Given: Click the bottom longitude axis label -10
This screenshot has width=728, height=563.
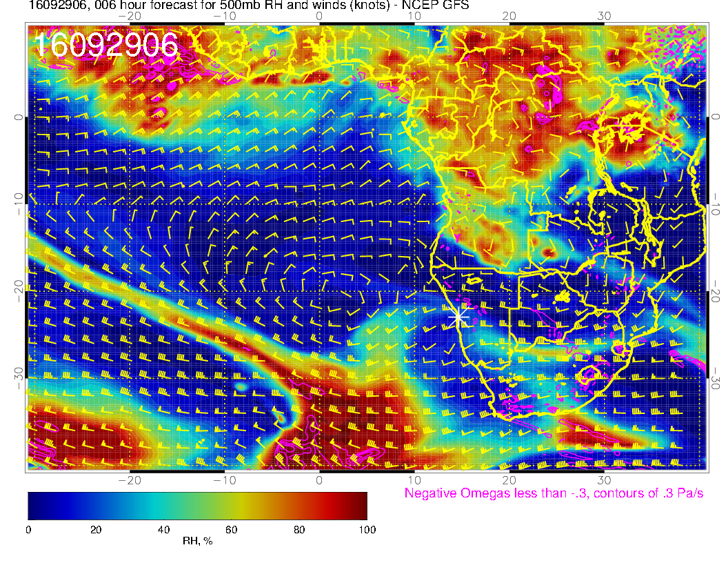Looking at the screenshot, I should point(225,480).
